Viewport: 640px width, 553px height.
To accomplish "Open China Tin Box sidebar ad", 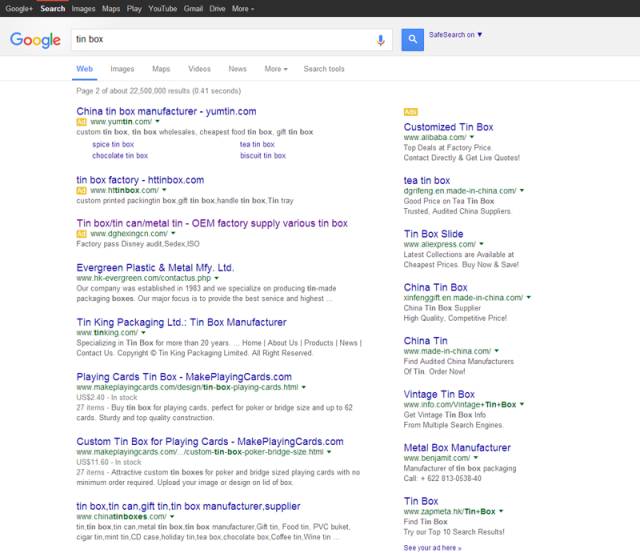I will point(436,287).
